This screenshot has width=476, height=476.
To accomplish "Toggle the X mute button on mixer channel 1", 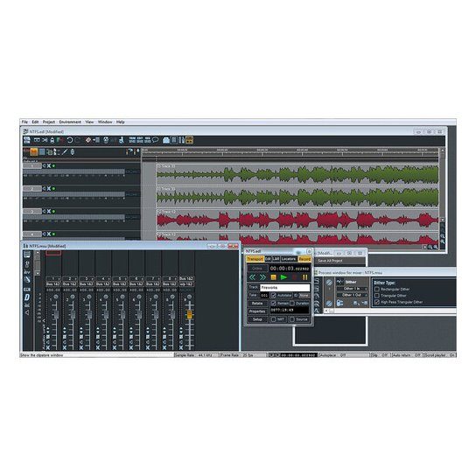I will 47,347.
